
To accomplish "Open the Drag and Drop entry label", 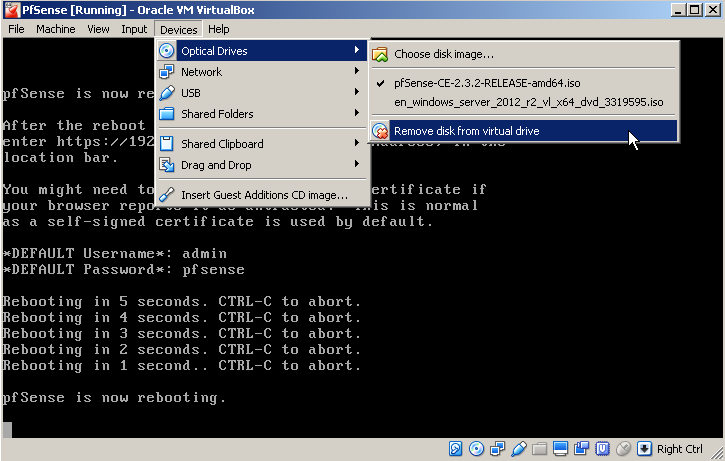I will [216, 165].
